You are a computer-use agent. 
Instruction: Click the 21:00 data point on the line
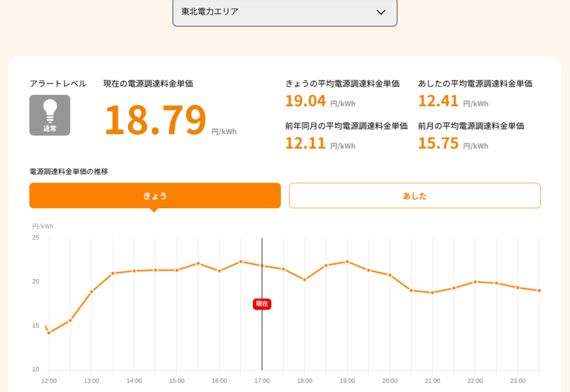[433, 292]
